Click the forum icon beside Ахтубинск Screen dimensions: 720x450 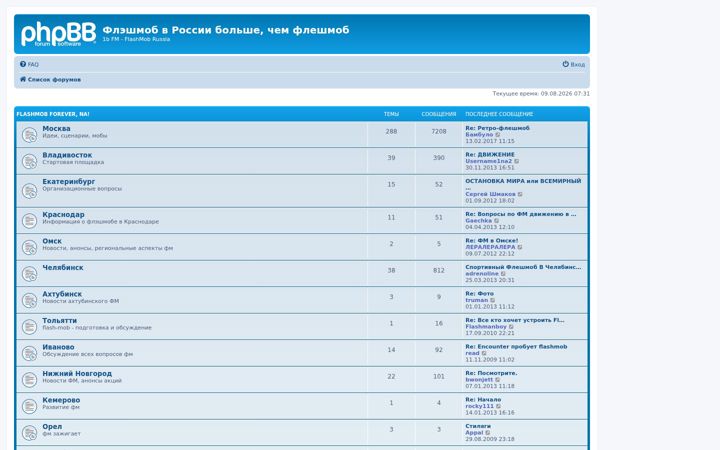tap(29, 301)
